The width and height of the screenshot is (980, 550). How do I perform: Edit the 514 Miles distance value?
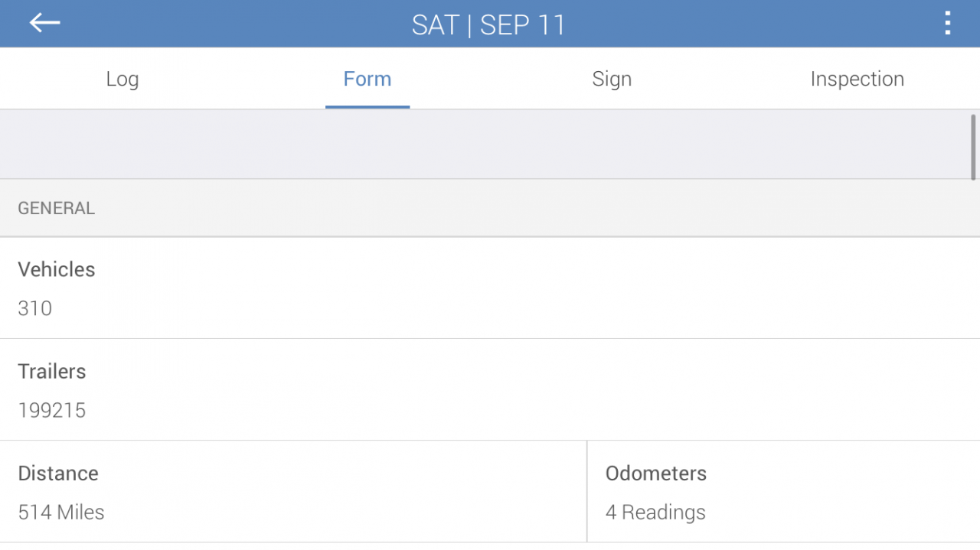click(x=61, y=512)
